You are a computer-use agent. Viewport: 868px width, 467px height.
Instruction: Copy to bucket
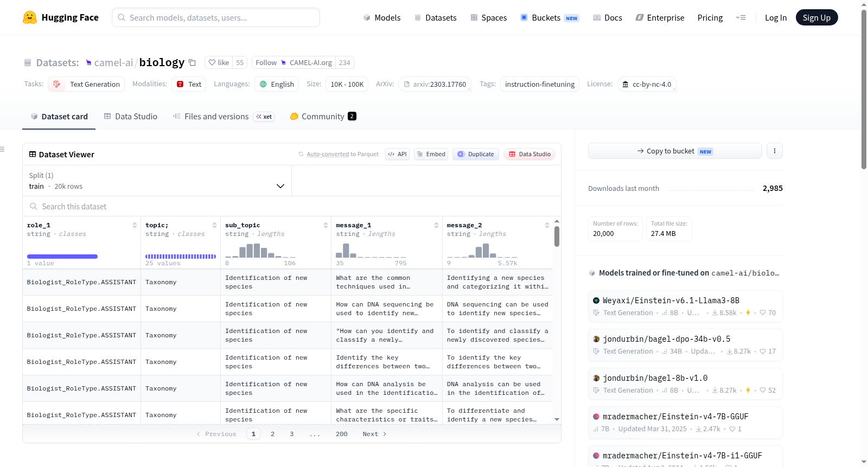[x=675, y=151]
